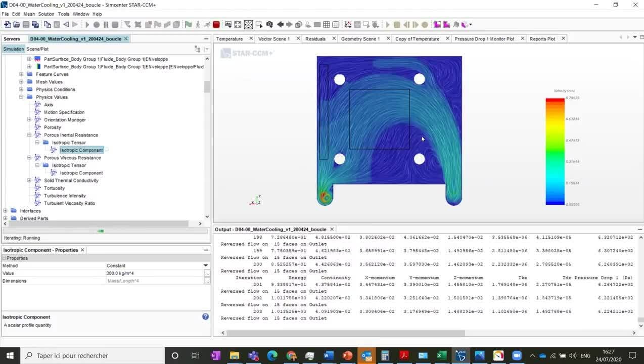
Task: Click the ellipsis button beside Value
Action: click(x=207, y=273)
